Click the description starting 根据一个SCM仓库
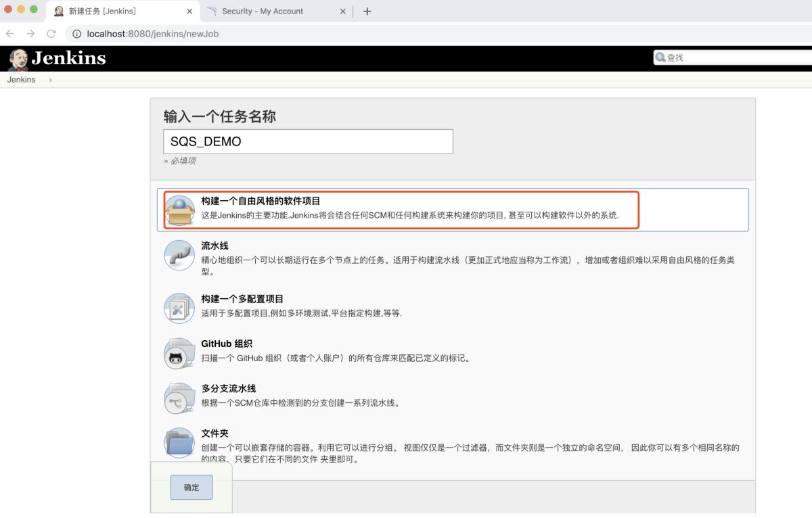The height and width of the screenshot is (518, 812). [302, 402]
